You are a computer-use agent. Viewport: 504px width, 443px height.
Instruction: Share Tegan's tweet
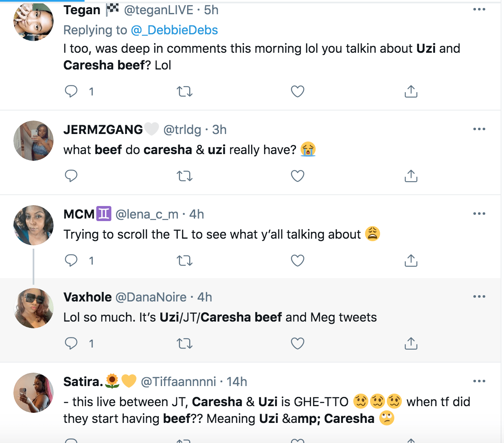coord(411,91)
